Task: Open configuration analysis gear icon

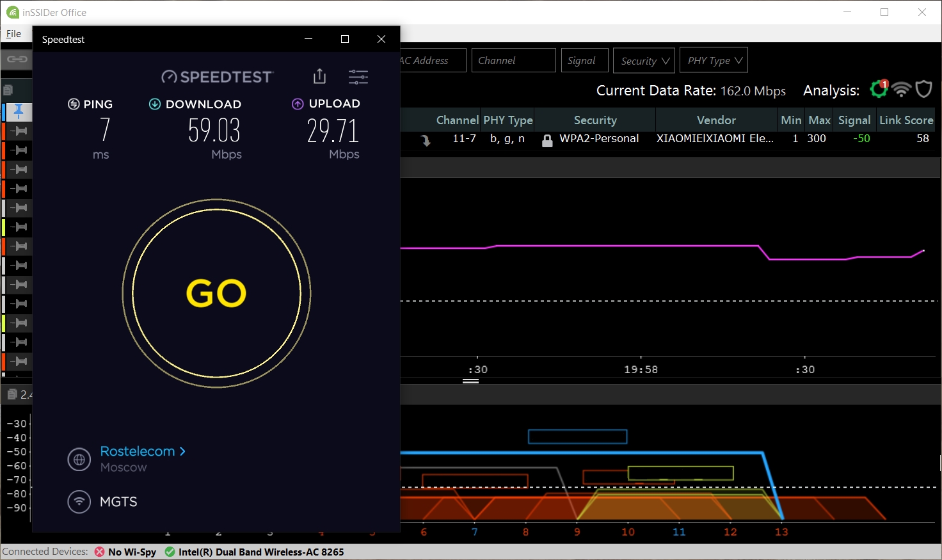Action: click(x=879, y=90)
